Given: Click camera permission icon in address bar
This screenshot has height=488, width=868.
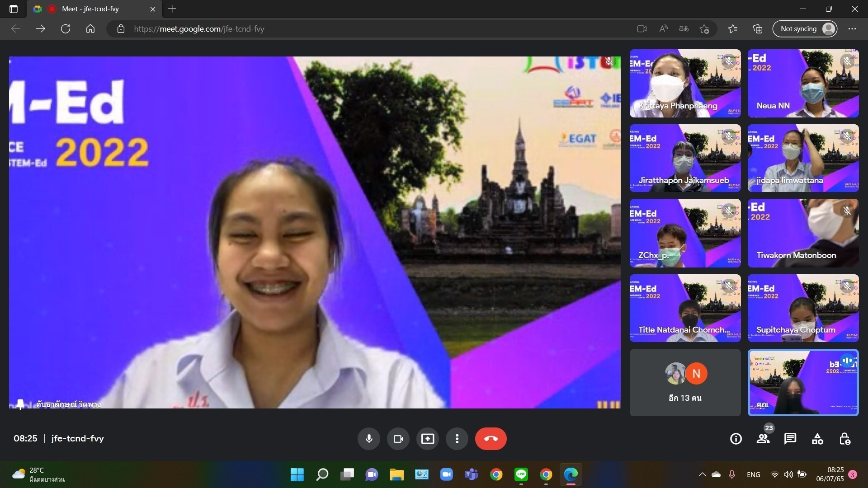Looking at the screenshot, I should point(642,29).
